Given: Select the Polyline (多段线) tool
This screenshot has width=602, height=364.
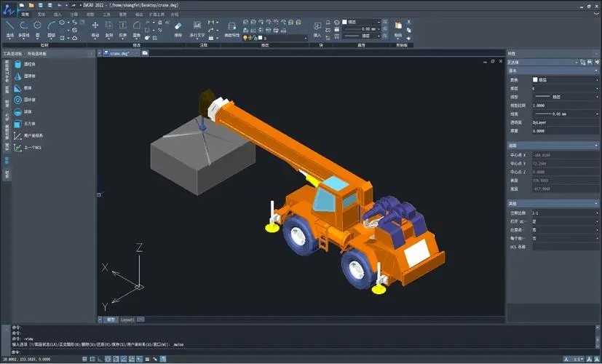Looking at the screenshot, I should (23, 28).
